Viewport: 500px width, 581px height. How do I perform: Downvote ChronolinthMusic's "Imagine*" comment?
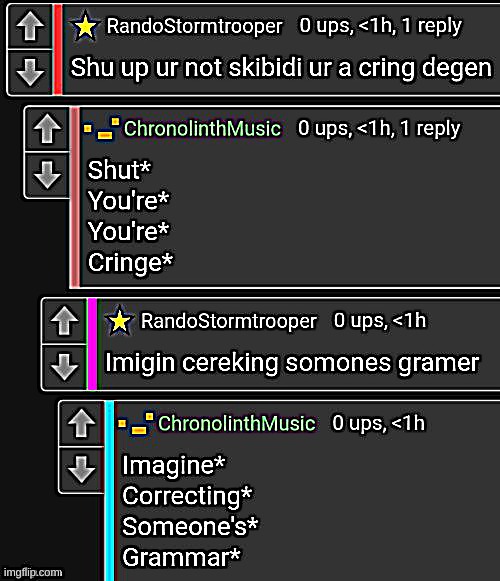click(x=82, y=469)
